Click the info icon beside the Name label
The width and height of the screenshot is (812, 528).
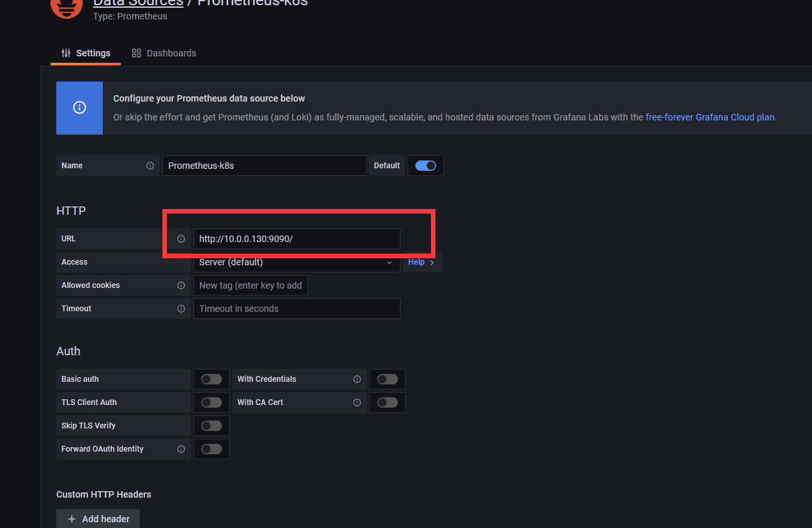pos(150,166)
